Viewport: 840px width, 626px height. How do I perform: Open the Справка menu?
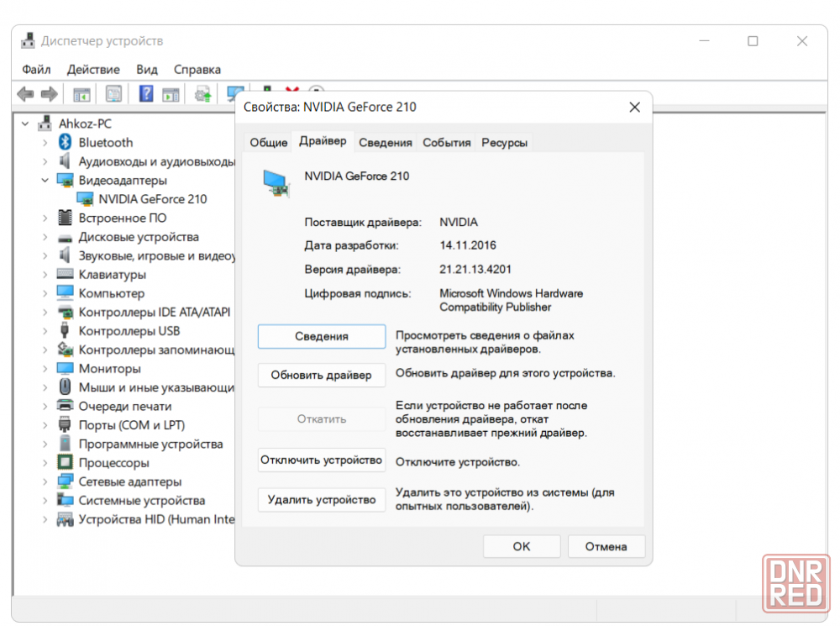tap(197, 70)
